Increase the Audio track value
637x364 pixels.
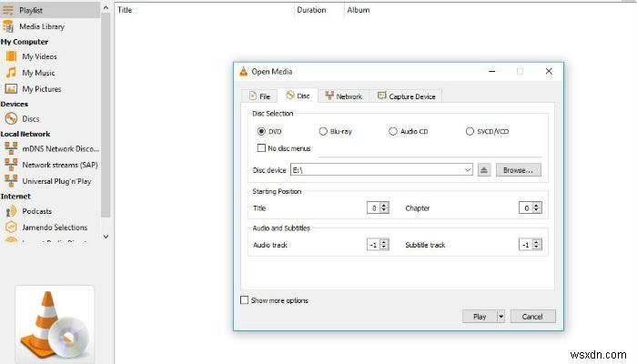click(x=384, y=242)
